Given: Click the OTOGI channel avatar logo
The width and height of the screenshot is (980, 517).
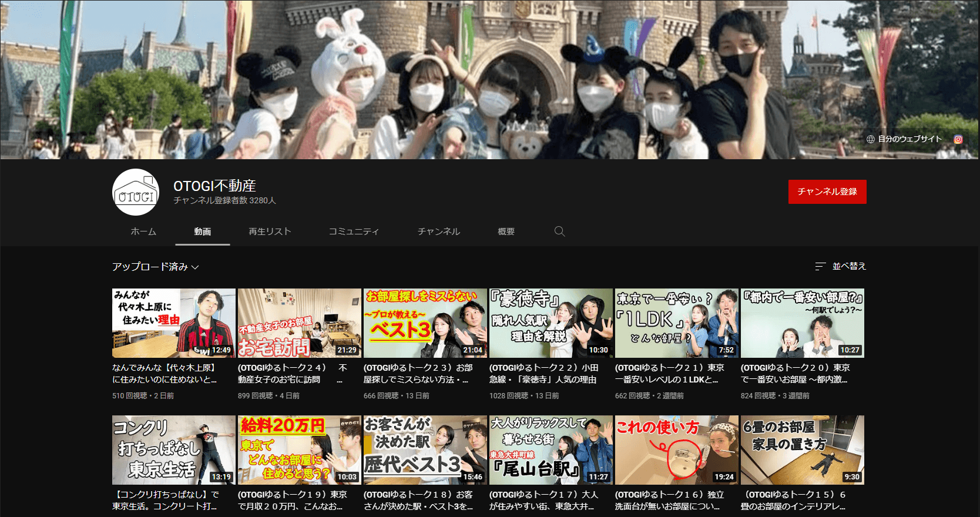Looking at the screenshot, I should 136,192.
